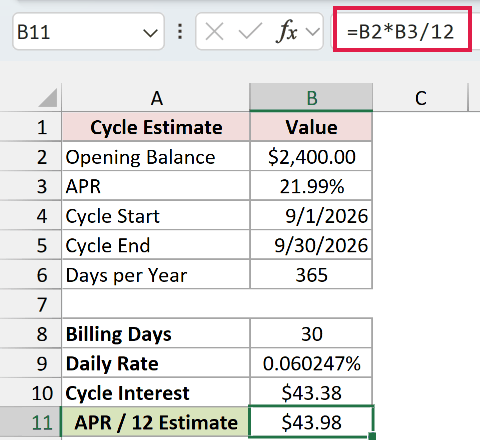The height and width of the screenshot is (440, 480).
Task: Open the Insert Function fx icon
Action: [286, 32]
